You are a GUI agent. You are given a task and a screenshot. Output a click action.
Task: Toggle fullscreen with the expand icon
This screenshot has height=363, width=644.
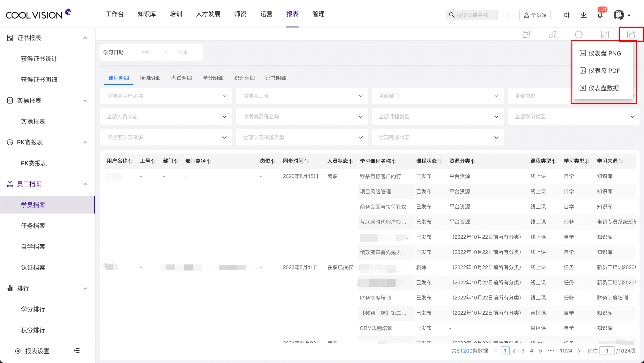605,34
